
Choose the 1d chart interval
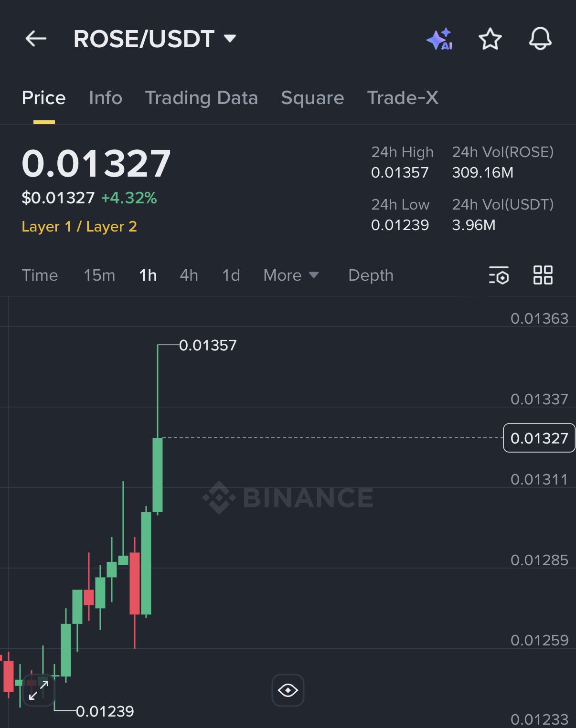231,275
